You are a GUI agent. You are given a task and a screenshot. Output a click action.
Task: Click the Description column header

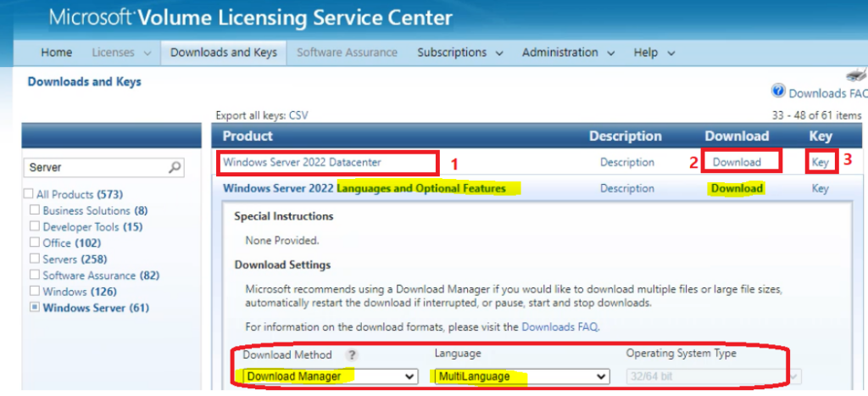[x=626, y=136]
